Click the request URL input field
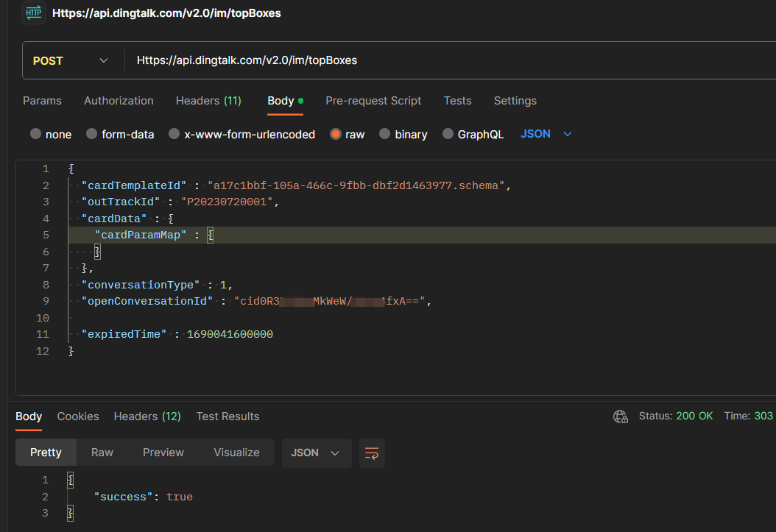Screen dimensions: 776x532 click(x=451, y=60)
